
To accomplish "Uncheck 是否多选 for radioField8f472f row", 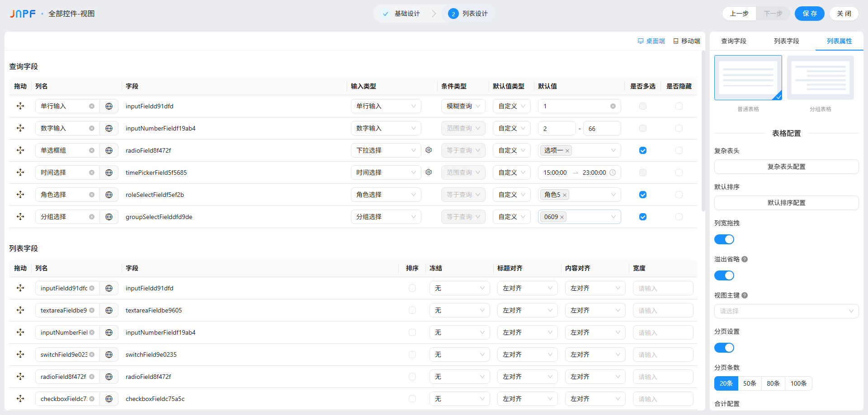I will click(x=642, y=150).
